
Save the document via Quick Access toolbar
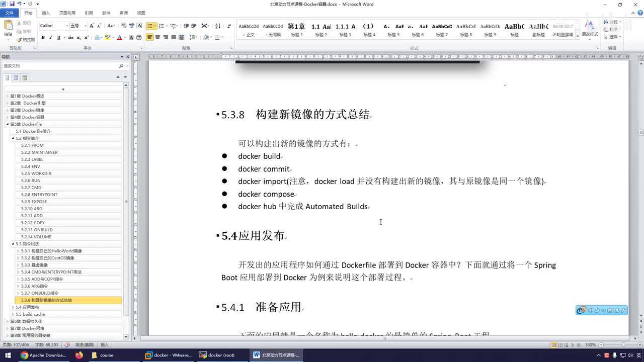click(x=12, y=4)
